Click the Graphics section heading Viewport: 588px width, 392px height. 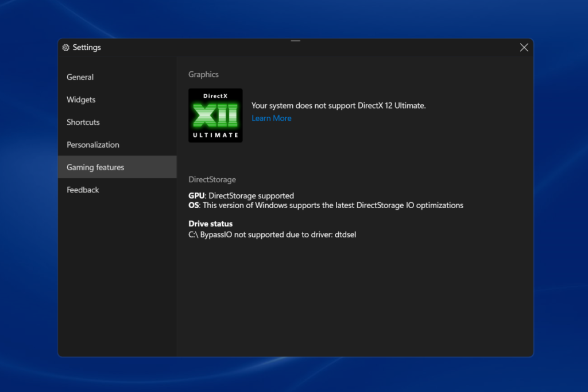(x=202, y=74)
